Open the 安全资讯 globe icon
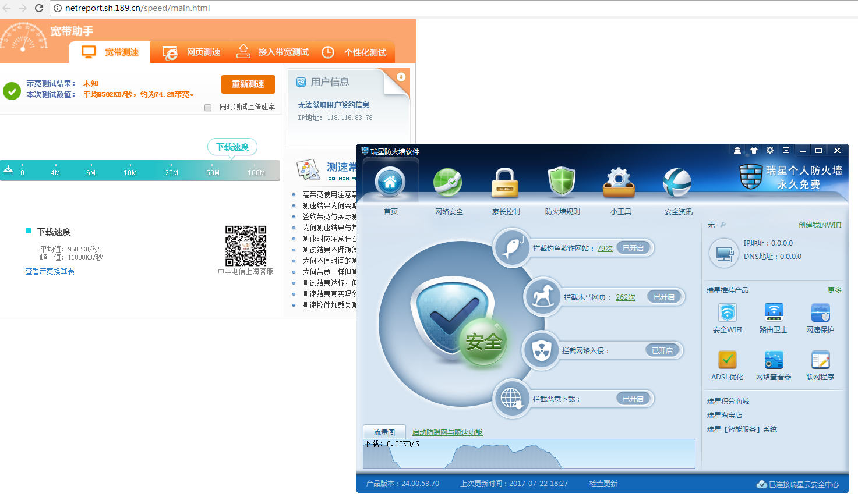 [x=677, y=183]
